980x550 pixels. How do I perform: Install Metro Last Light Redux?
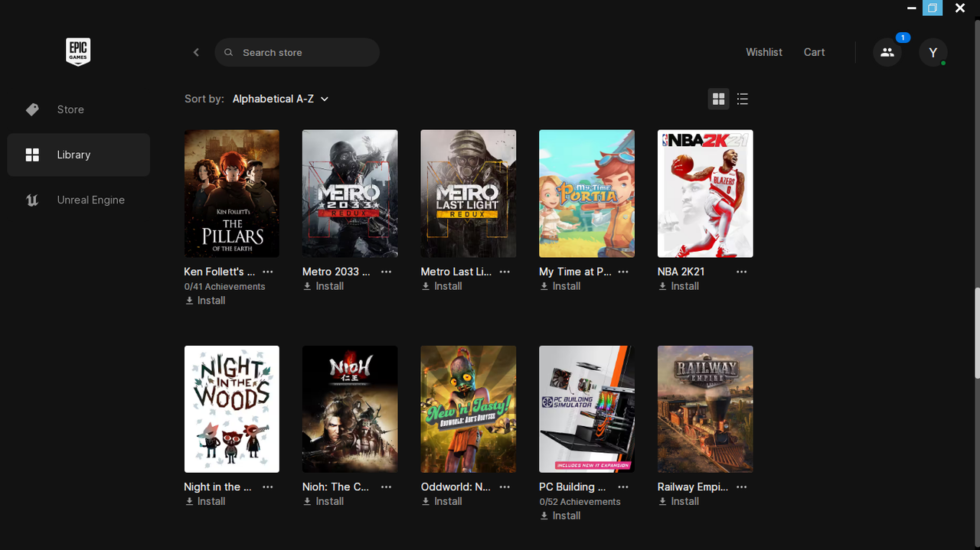[442, 286]
